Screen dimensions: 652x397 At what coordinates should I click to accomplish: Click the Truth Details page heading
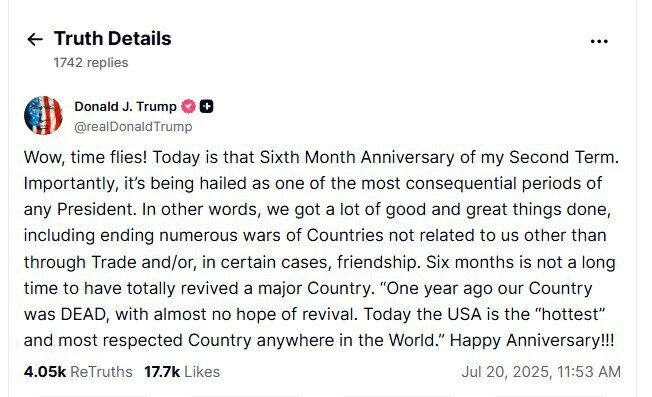(113, 39)
